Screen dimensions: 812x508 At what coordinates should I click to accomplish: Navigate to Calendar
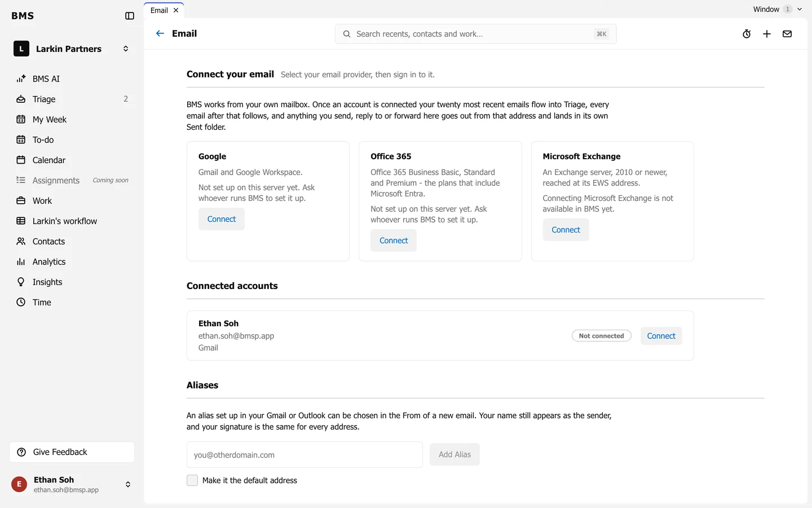[72, 160]
